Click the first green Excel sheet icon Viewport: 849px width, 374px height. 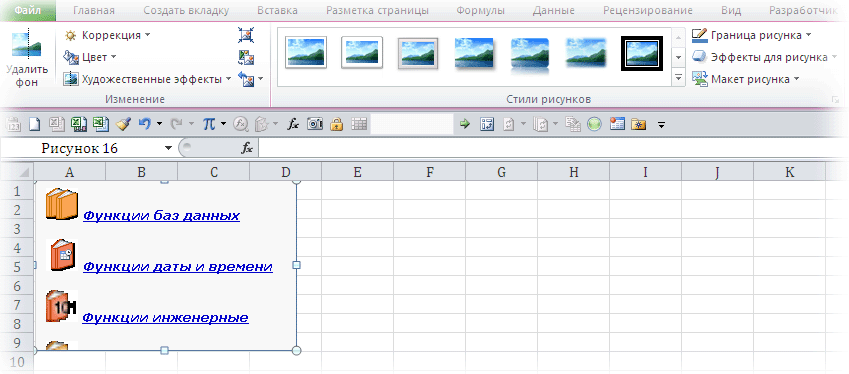pyautogui.click(x=79, y=124)
